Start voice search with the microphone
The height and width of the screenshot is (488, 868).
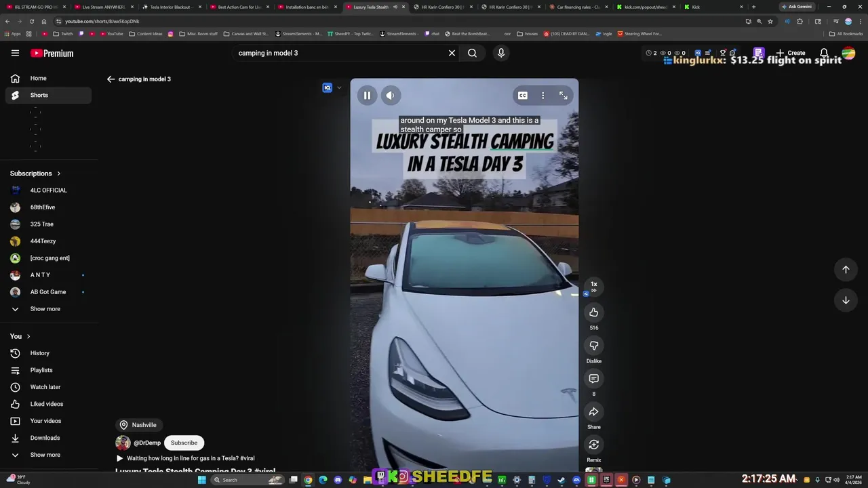[x=501, y=53]
